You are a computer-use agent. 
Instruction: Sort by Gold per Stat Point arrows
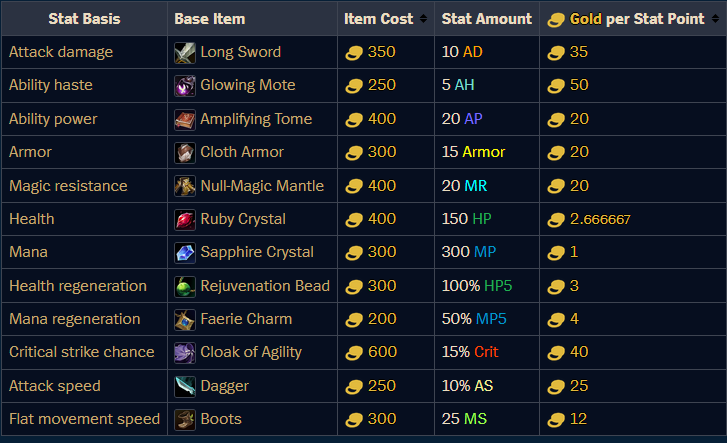(x=715, y=19)
